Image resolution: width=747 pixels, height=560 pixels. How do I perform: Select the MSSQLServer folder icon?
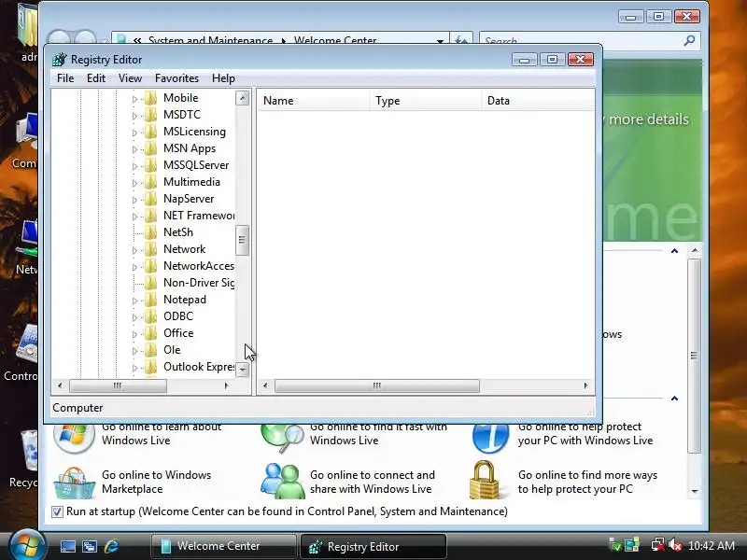click(x=150, y=165)
